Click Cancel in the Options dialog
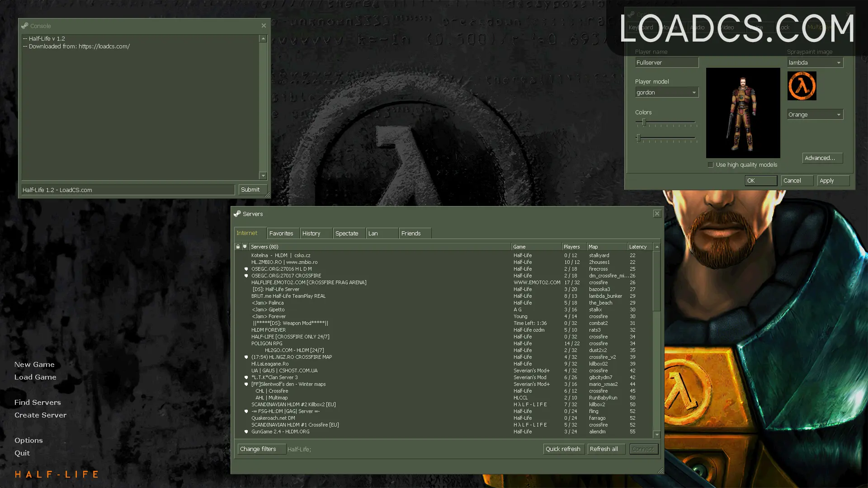This screenshot has height=488, width=868. click(x=797, y=181)
